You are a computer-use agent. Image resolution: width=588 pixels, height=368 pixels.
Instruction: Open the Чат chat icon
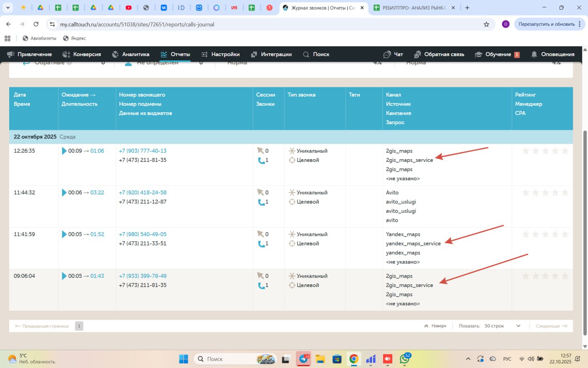387,54
